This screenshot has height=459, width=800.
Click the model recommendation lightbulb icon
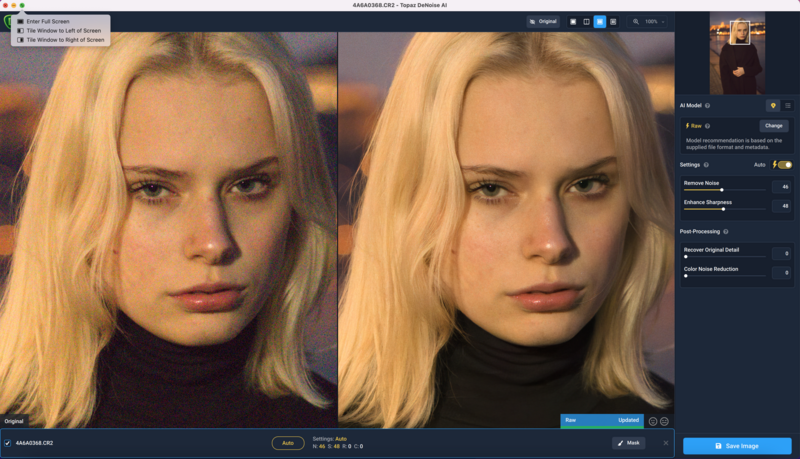773,106
